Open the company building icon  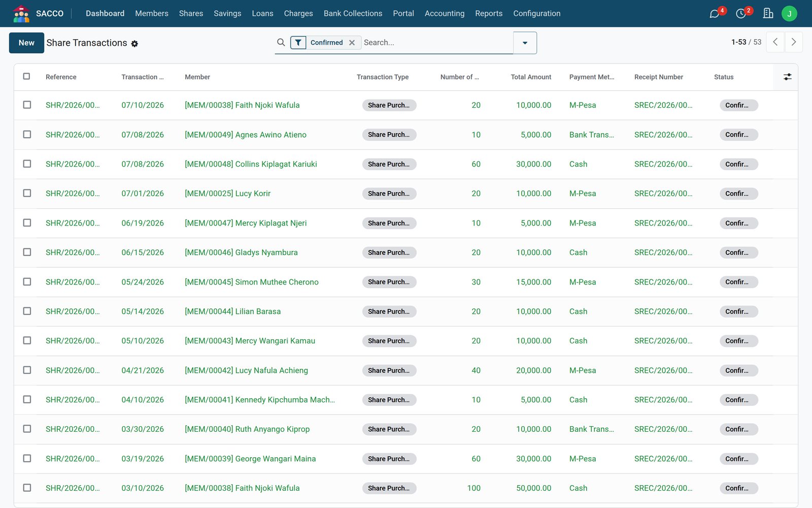[768, 14]
